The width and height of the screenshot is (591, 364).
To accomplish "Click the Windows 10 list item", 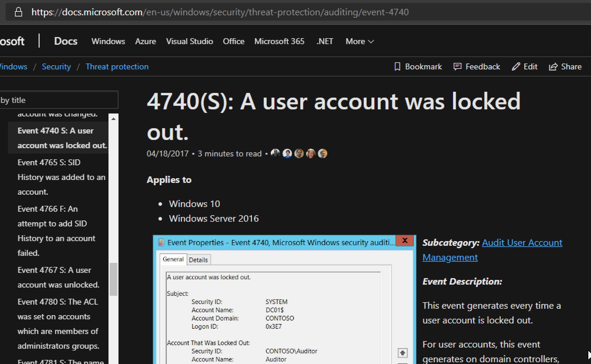I will tap(194, 204).
